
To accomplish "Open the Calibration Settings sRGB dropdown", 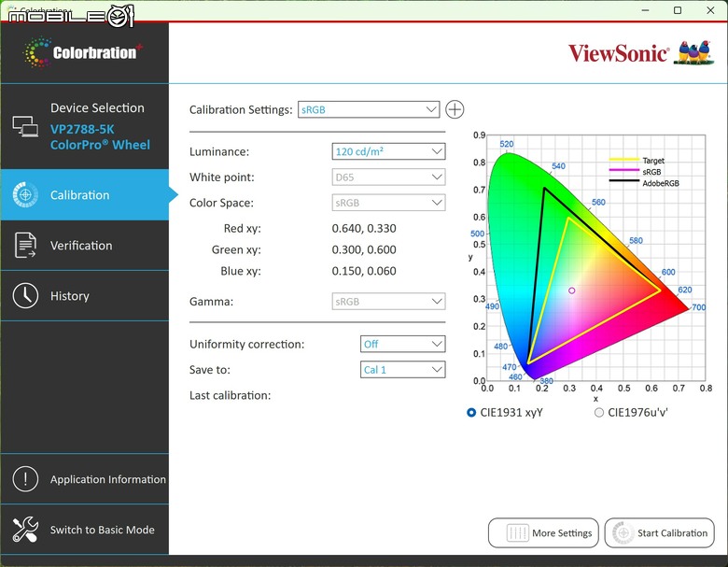I will click(x=369, y=109).
